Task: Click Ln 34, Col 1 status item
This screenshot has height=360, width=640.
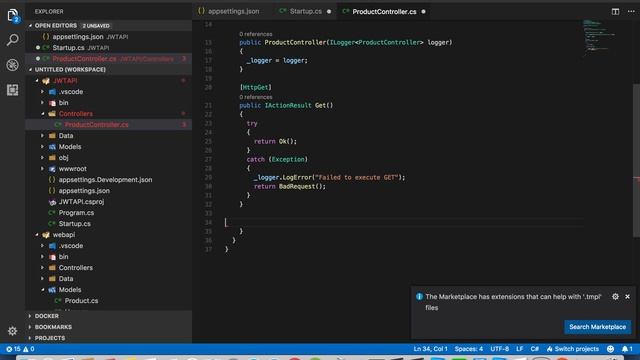Action: tap(430, 349)
